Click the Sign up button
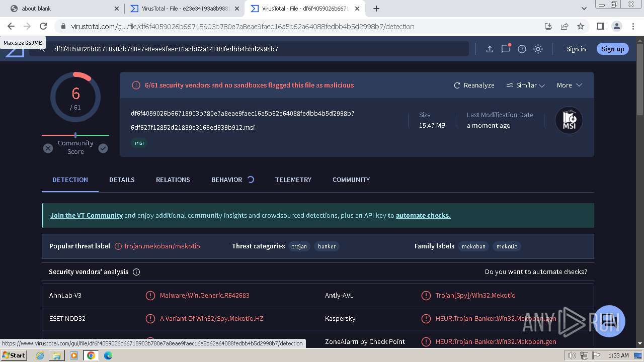The width and height of the screenshot is (644, 362). 612,49
